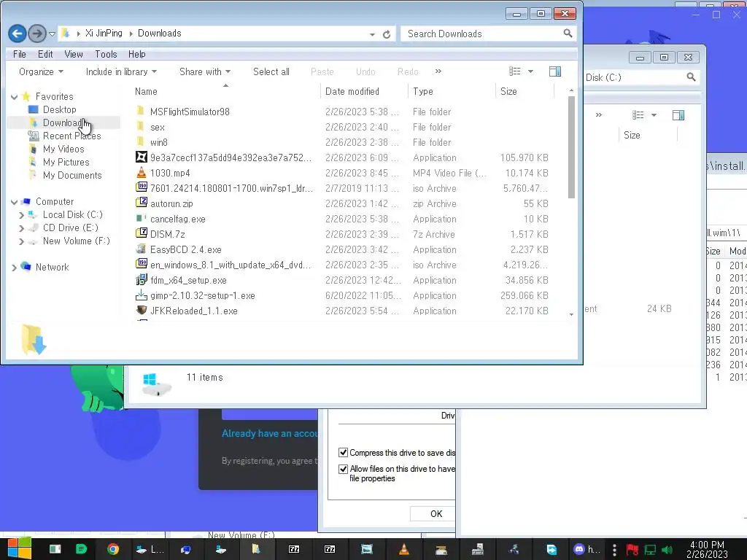Sort by the Type column header
This screenshot has height=560, width=747.
pyautogui.click(x=452, y=91)
